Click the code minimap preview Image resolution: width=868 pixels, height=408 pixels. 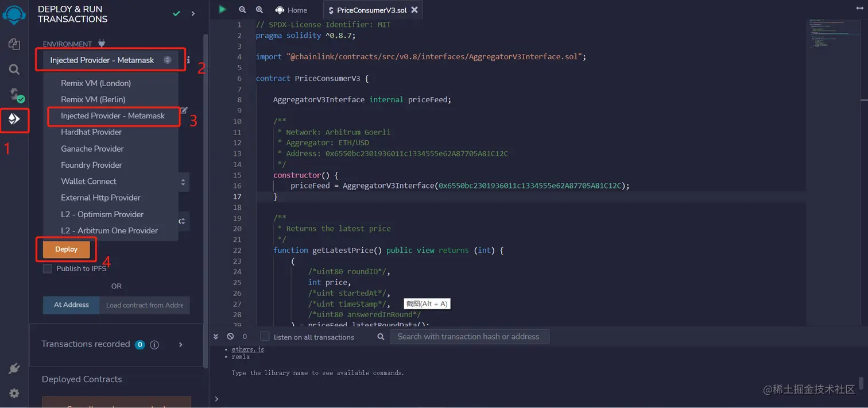pyautogui.click(x=834, y=34)
